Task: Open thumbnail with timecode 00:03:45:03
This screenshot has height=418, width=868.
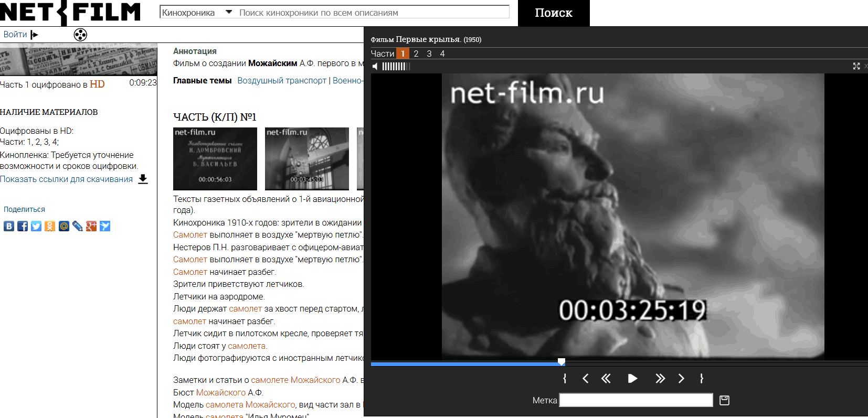Action: coord(307,158)
